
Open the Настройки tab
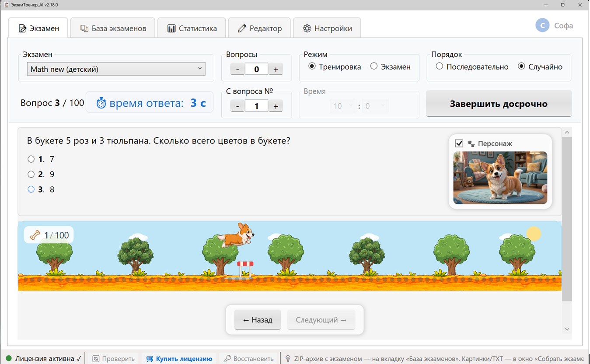327,28
